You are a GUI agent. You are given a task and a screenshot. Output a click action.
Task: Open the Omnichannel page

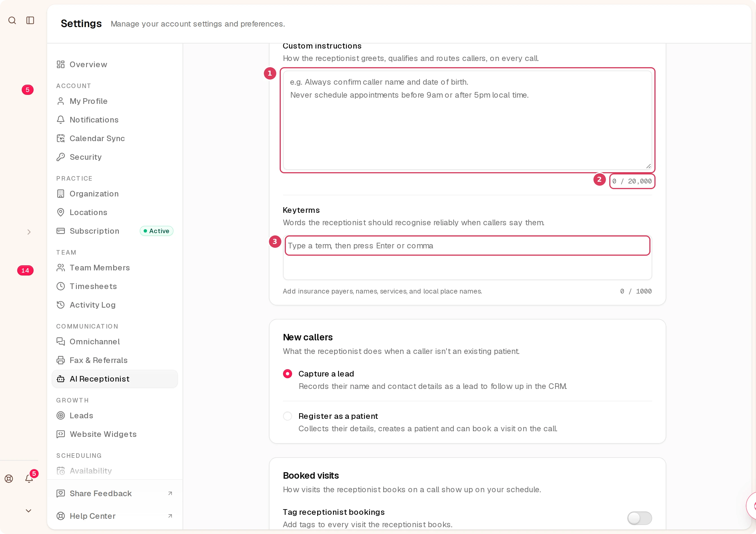pyautogui.click(x=115, y=342)
